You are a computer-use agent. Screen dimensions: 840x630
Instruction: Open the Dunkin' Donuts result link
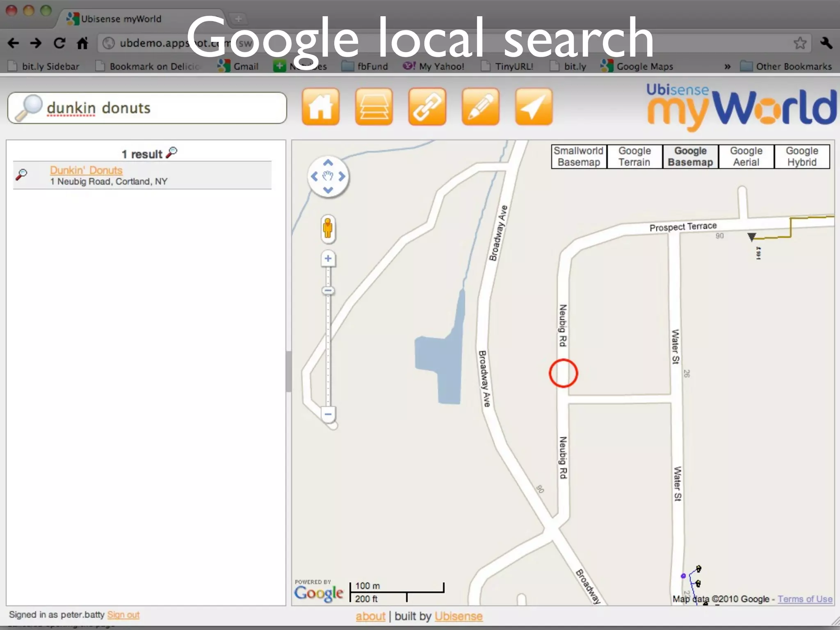[x=86, y=170]
